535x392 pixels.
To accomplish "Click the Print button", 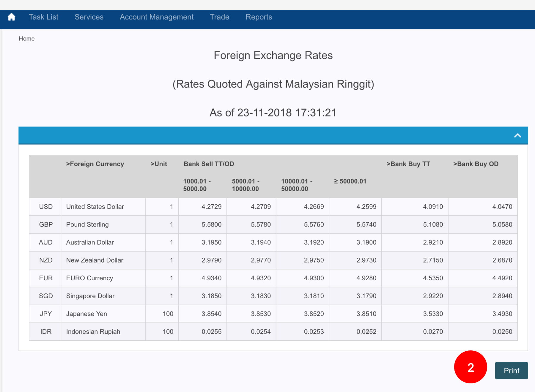I will pyautogui.click(x=511, y=371).
